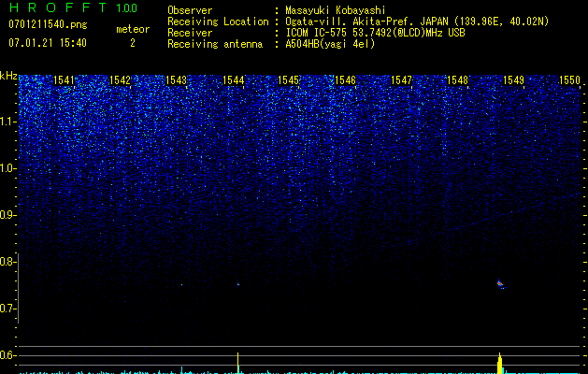This screenshot has height=374, width=588.
Task: Click the kHz axis unit label
Action: pos(8,76)
